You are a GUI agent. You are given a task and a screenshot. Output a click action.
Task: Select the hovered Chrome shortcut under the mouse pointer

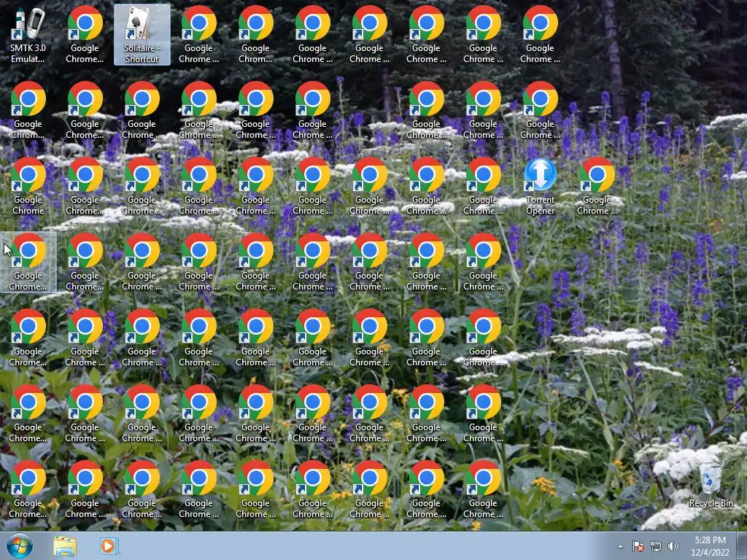pos(28,262)
